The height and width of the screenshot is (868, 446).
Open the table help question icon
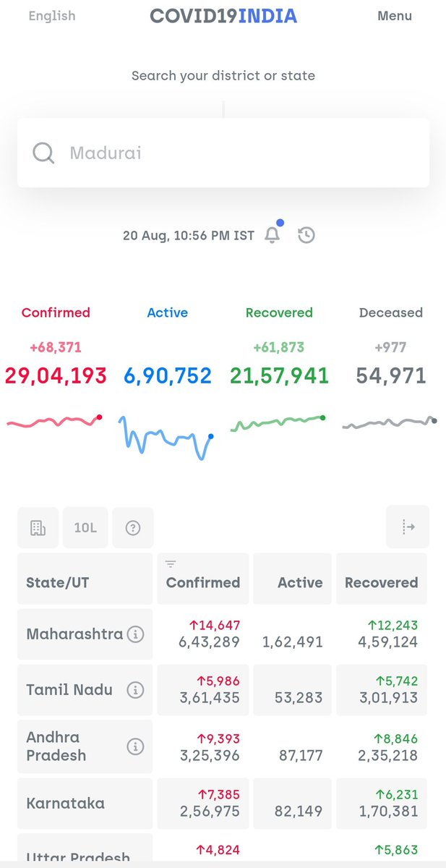[x=133, y=528]
